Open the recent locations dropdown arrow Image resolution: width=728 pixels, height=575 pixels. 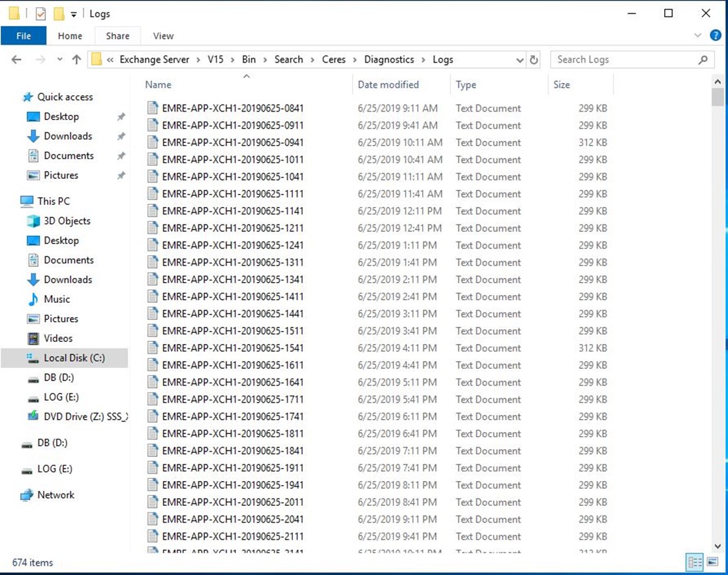point(59,59)
